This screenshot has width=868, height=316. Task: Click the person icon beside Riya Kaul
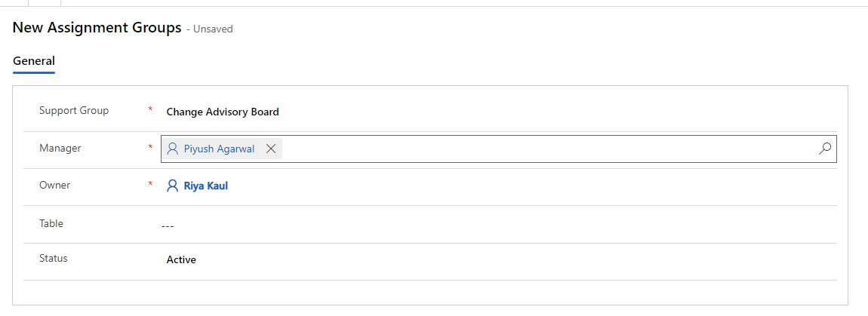(x=173, y=186)
